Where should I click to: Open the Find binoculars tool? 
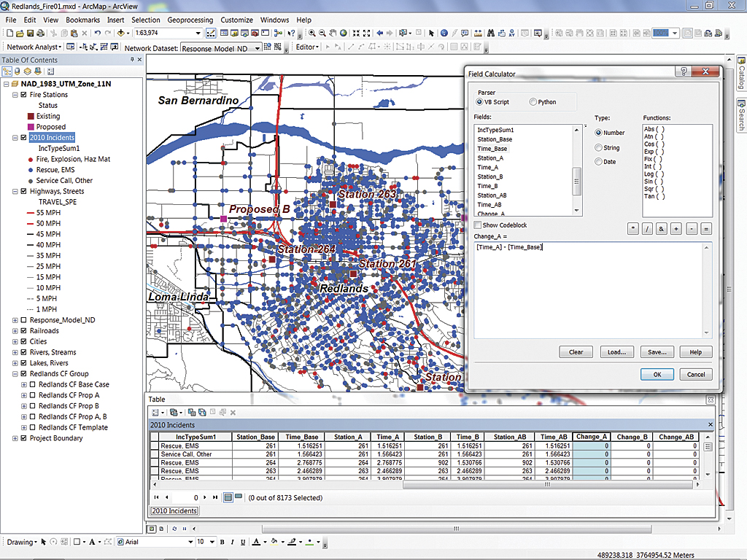(x=490, y=33)
